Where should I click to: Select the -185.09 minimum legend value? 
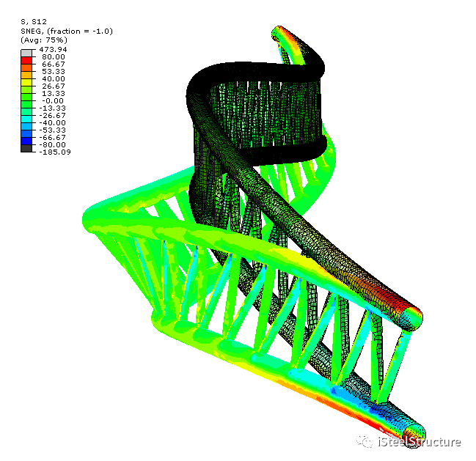[54, 152]
